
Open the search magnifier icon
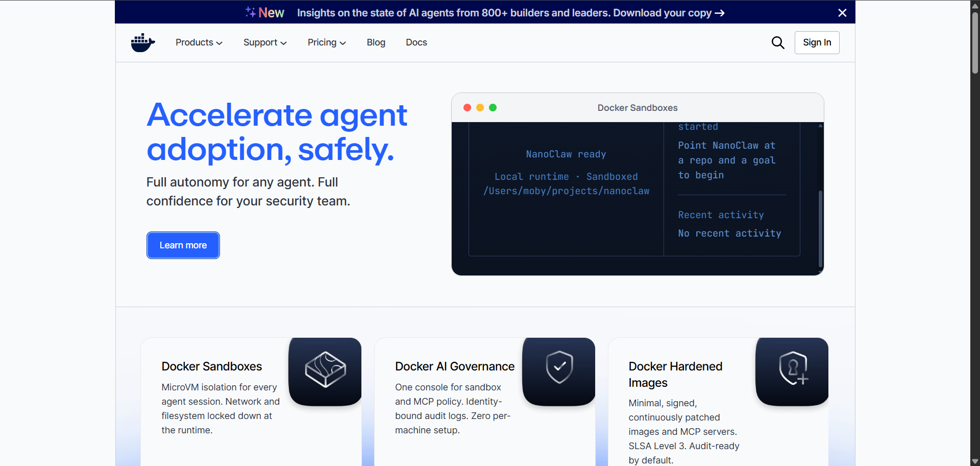pos(778,42)
